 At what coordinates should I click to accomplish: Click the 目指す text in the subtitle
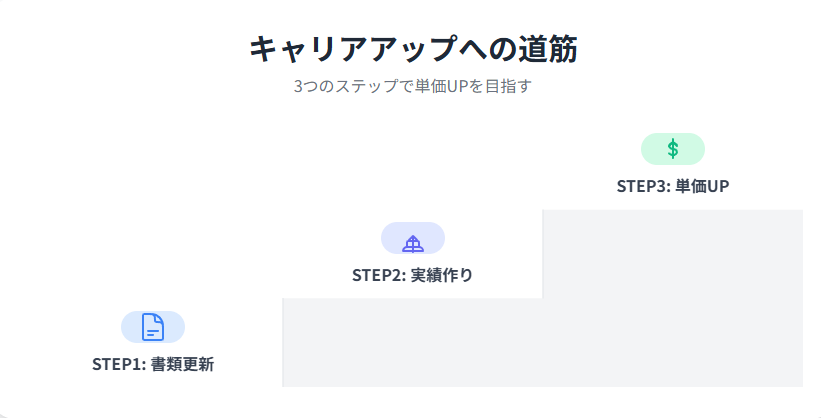[x=508, y=86]
